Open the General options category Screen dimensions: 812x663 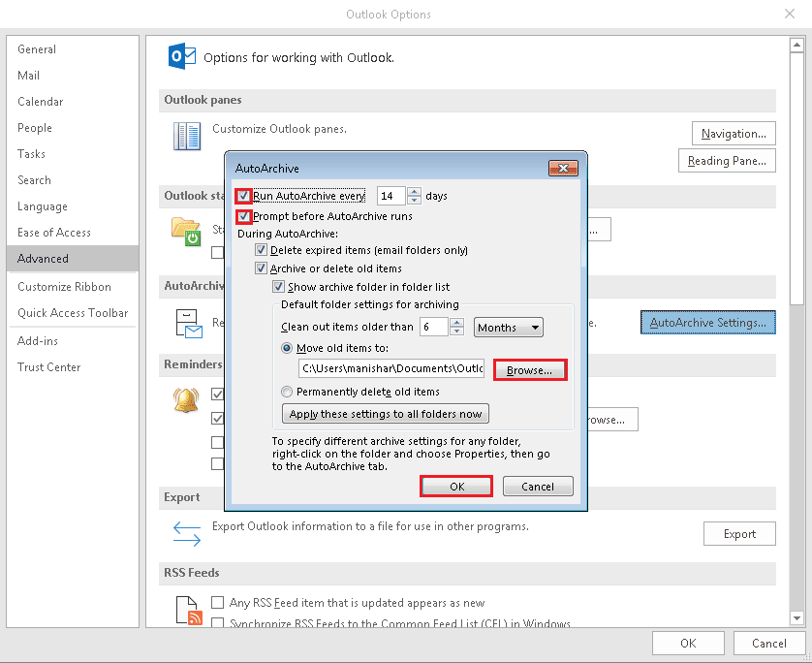pos(73,49)
